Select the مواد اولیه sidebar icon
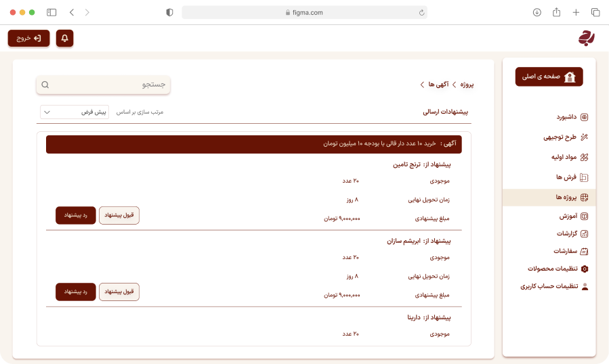Image resolution: width=609 pixels, height=364 pixels. click(585, 157)
